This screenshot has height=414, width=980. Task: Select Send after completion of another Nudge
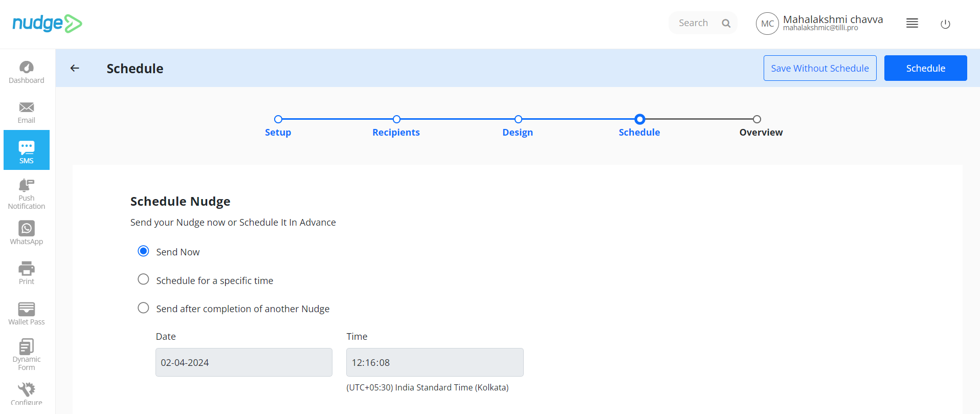coord(143,308)
